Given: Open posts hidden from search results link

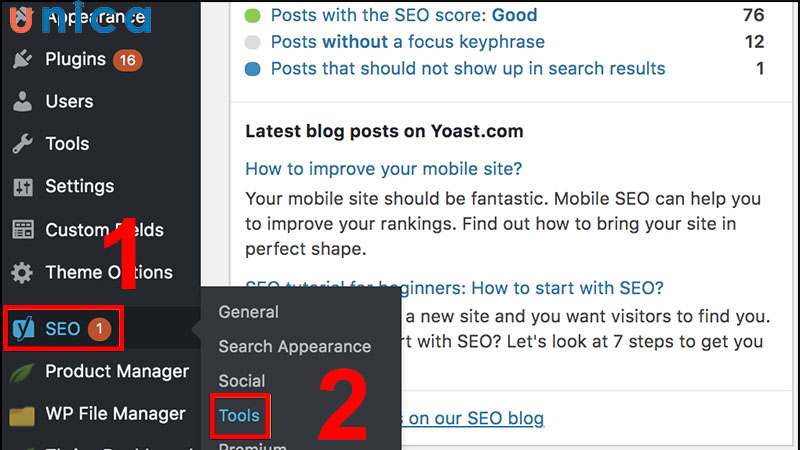Looking at the screenshot, I should tap(467, 69).
